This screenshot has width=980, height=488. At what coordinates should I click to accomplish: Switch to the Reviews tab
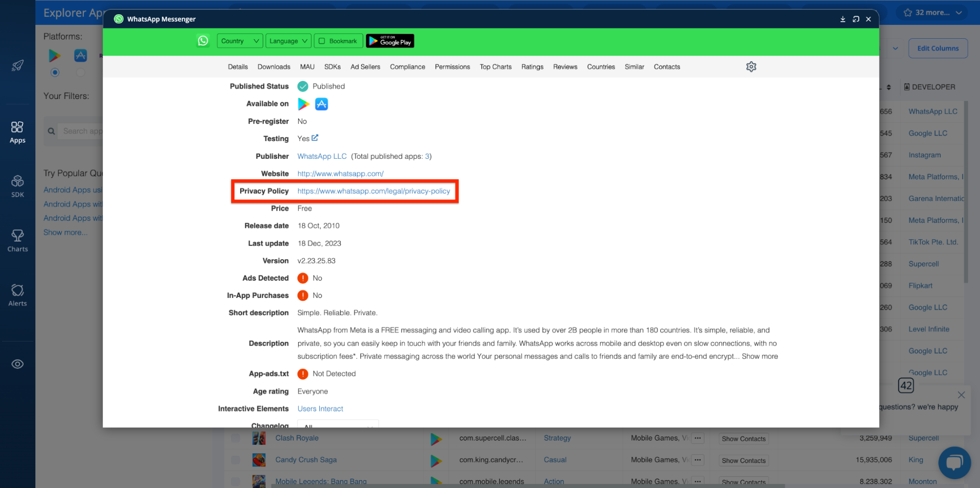565,67
